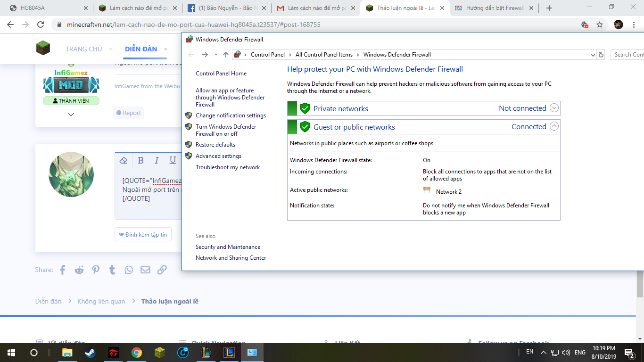The width and height of the screenshot is (644, 362).
Task: Click the Report button under InfiGamez post
Action: (128, 113)
